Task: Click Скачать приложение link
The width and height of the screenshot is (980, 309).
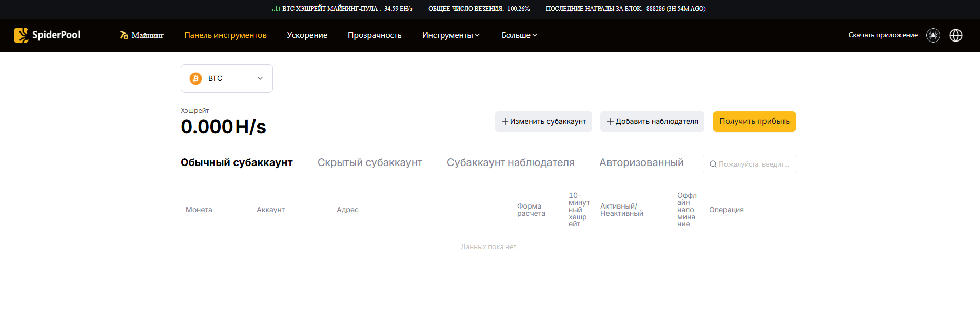Action: tap(883, 35)
